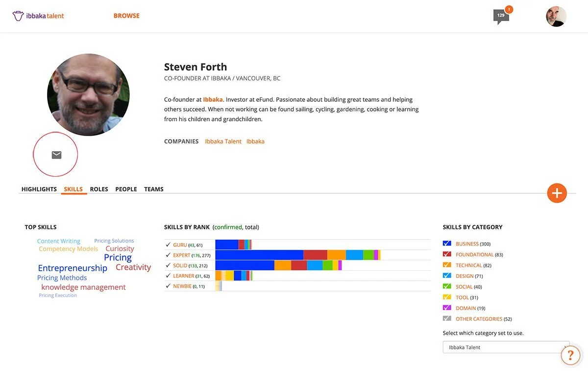Open the second Ibbaka company link
The height and width of the screenshot is (371, 588).
(x=255, y=141)
